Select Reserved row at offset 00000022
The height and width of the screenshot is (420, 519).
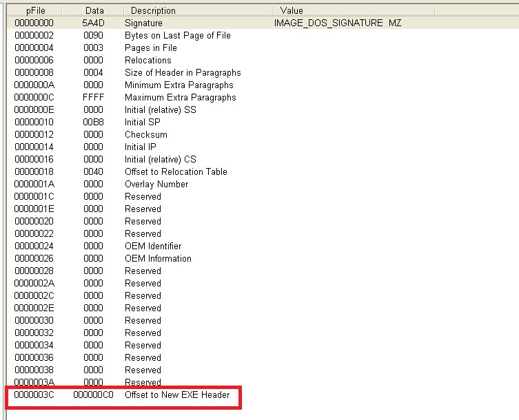coord(143,234)
